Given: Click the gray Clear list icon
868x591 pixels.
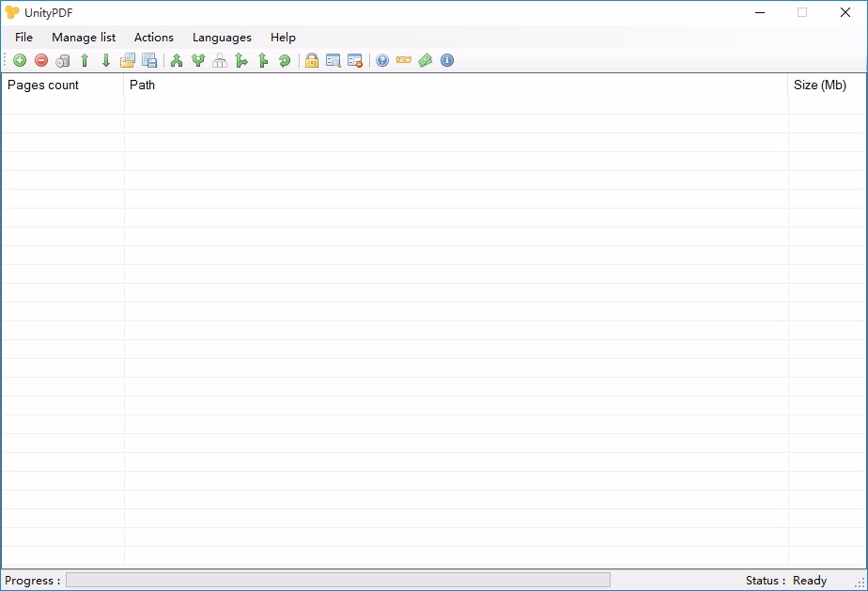Looking at the screenshot, I should [x=63, y=60].
